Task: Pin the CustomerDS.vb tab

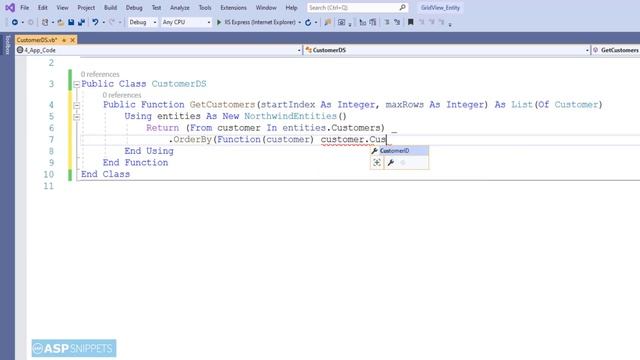Action: click(64, 40)
